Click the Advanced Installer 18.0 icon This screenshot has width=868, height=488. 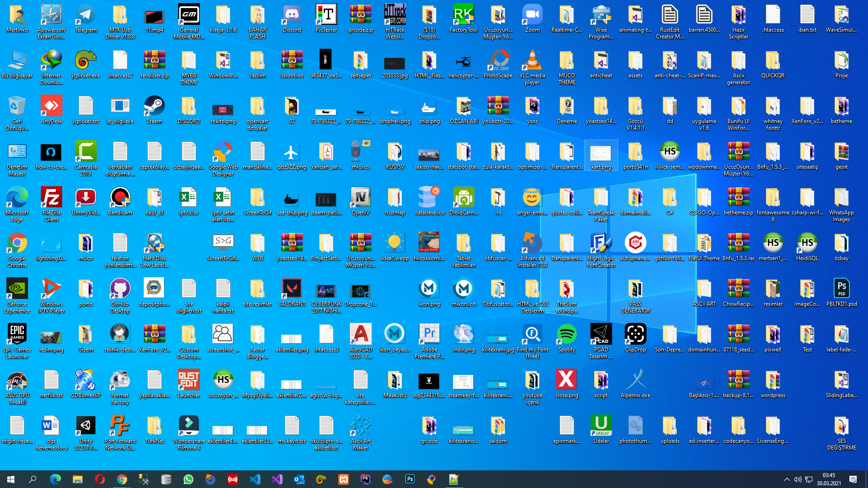[x=533, y=251]
